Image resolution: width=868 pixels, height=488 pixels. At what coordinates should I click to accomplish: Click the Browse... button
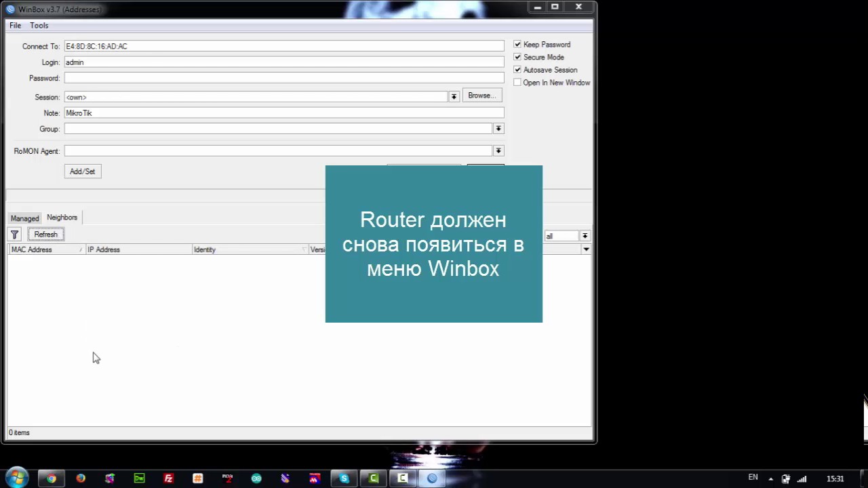(484, 96)
